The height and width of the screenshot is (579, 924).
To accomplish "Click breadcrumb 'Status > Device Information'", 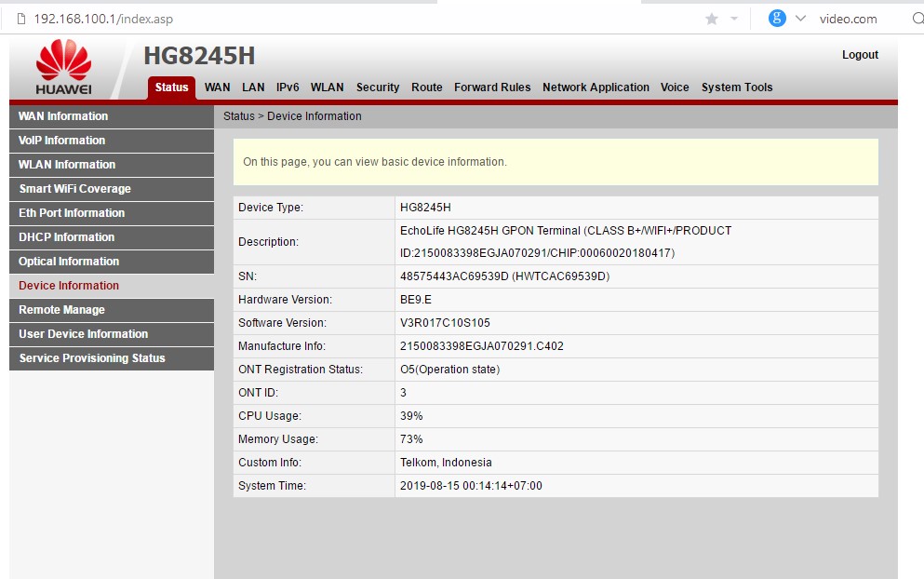I will click(292, 116).
